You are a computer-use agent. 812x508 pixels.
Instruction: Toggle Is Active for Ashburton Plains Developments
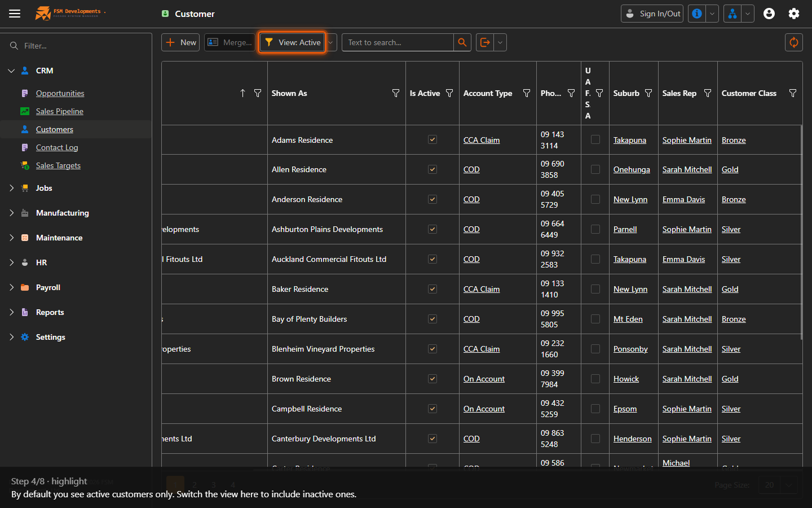[x=433, y=229]
